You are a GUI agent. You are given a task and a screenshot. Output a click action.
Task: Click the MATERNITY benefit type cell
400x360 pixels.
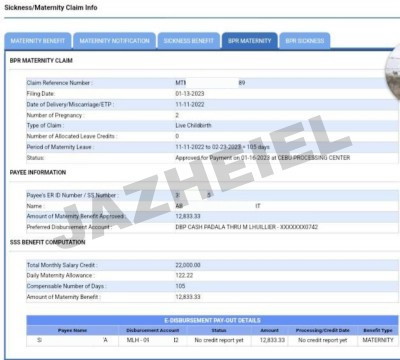[x=378, y=340]
